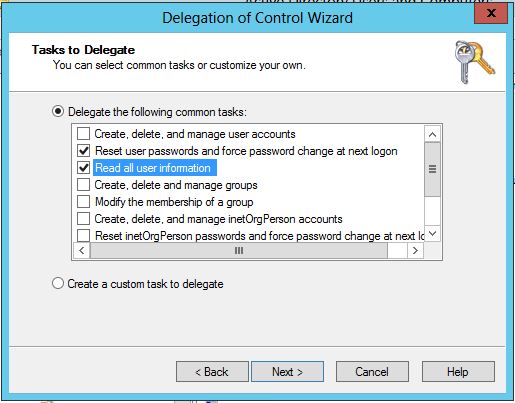Select Create a custom task to delegate
This screenshot has height=403, width=515.
(58, 283)
